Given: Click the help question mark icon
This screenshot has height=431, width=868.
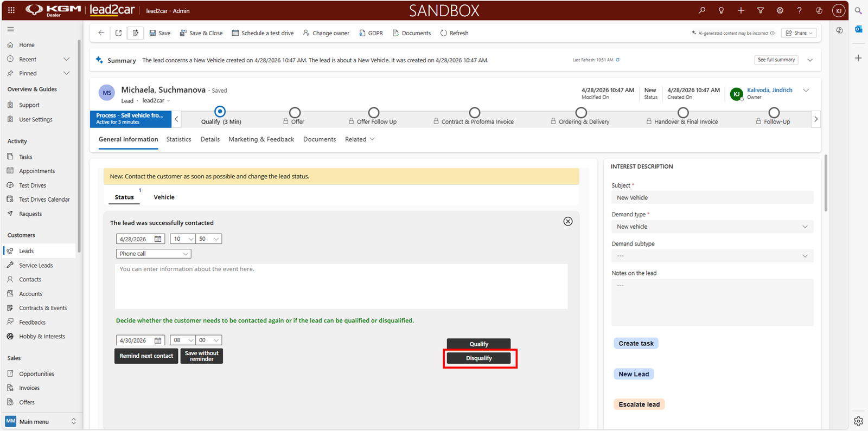Looking at the screenshot, I should tap(799, 10).
